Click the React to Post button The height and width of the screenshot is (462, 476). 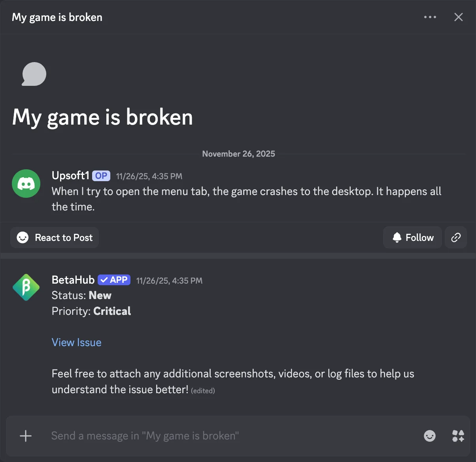point(54,237)
